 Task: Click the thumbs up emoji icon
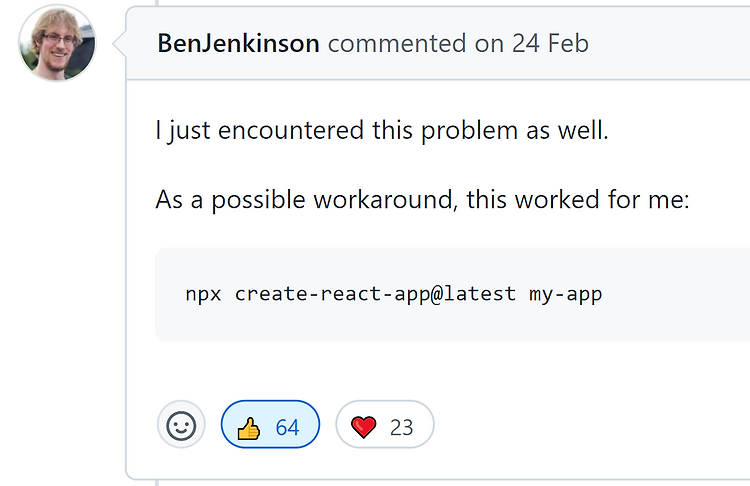point(249,428)
